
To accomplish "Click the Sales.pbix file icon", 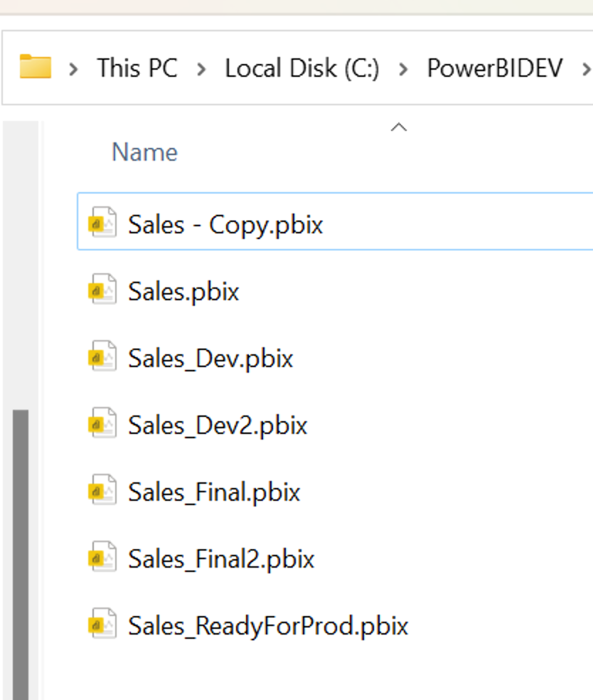I will [102, 289].
